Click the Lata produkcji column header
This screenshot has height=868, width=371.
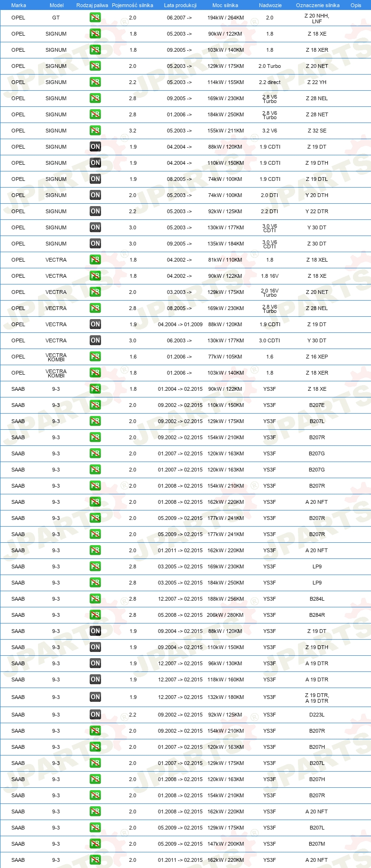pyautogui.click(x=180, y=5)
